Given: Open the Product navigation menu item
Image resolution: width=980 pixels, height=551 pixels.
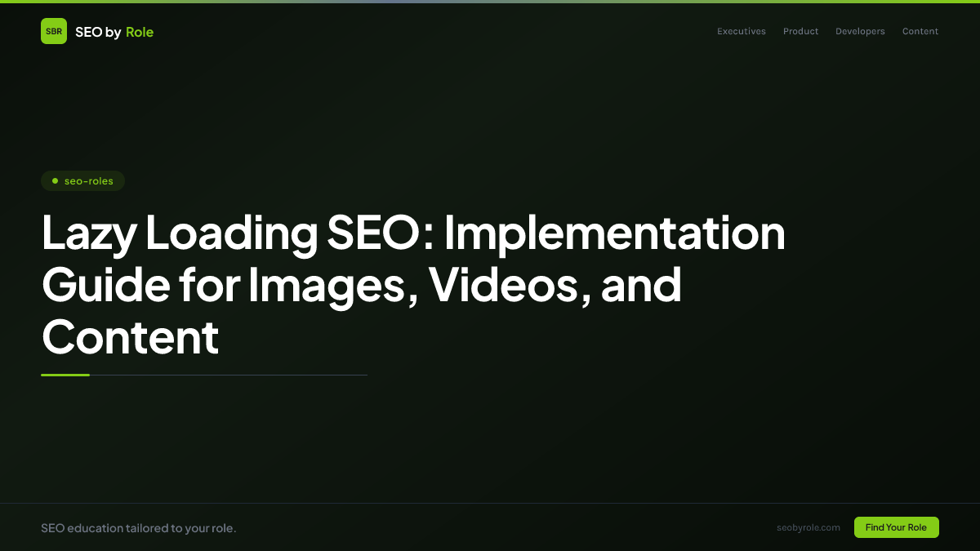Looking at the screenshot, I should point(800,31).
